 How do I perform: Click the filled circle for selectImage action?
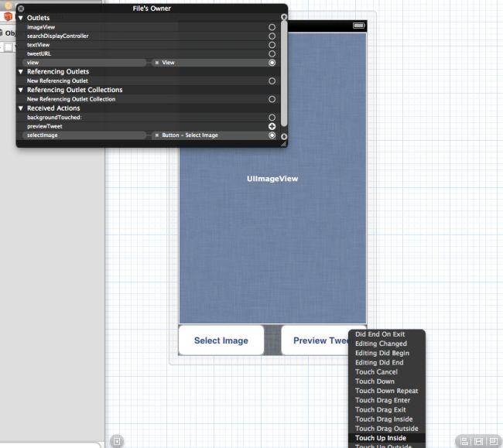point(272,135)
